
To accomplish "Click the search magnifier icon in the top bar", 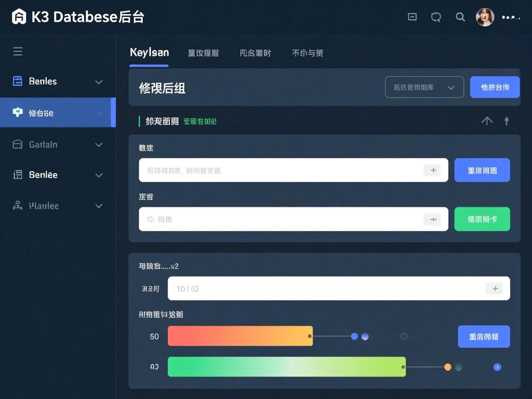I will (460, 17).
